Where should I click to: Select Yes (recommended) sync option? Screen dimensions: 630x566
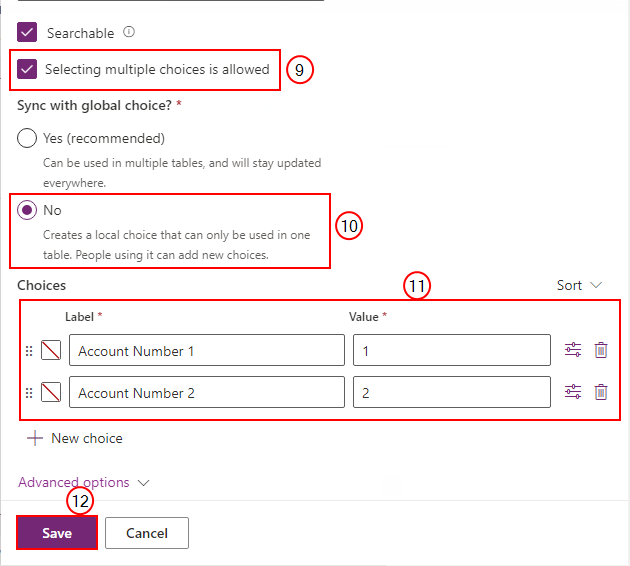27,138
